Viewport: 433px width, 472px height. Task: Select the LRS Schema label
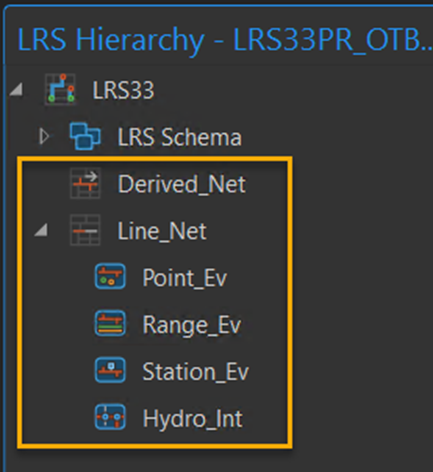click(179, 137)
